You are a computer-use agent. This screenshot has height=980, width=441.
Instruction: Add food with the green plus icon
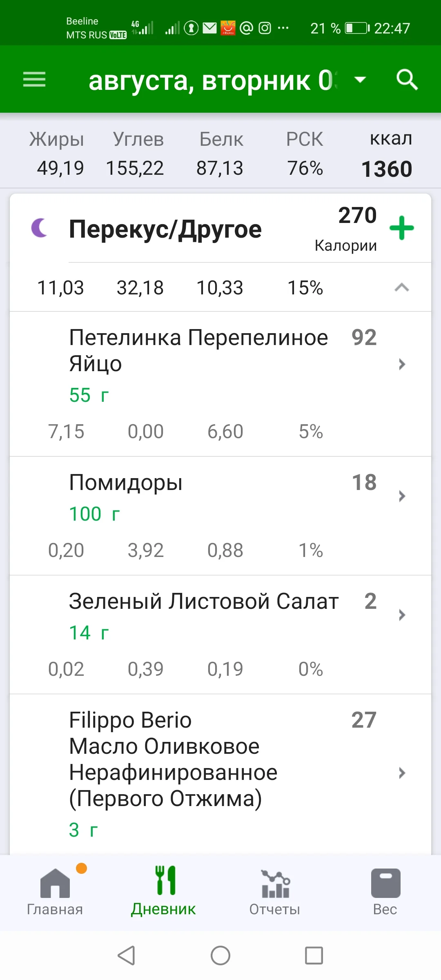click(x=402, y=228)
